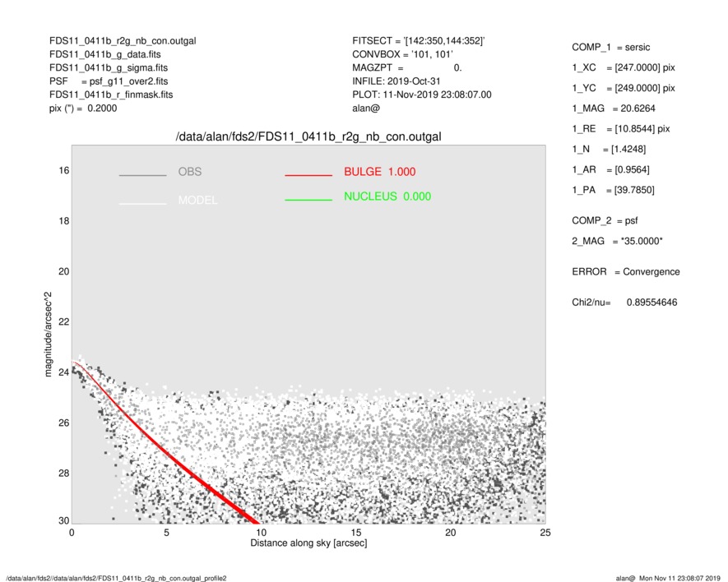Click the green NUCLEUS legend line
This screenshot has width=728, height=582.
point(308,200)
